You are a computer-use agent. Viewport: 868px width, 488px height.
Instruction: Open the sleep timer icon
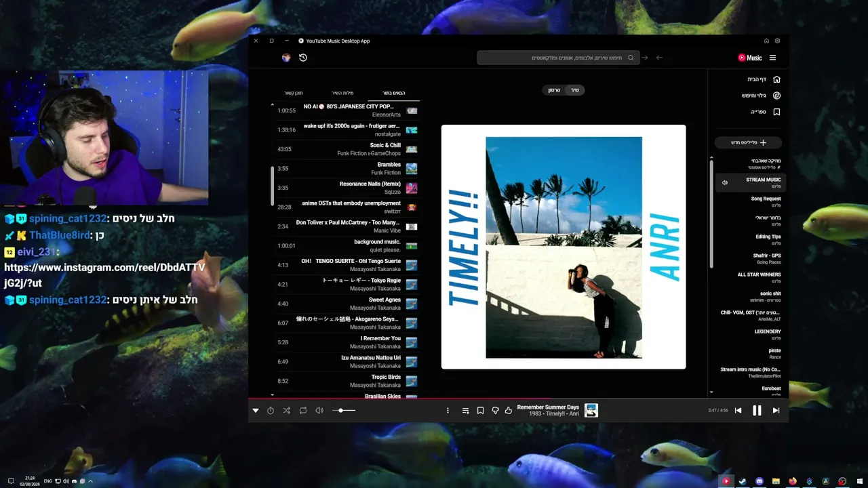[271, 410]
